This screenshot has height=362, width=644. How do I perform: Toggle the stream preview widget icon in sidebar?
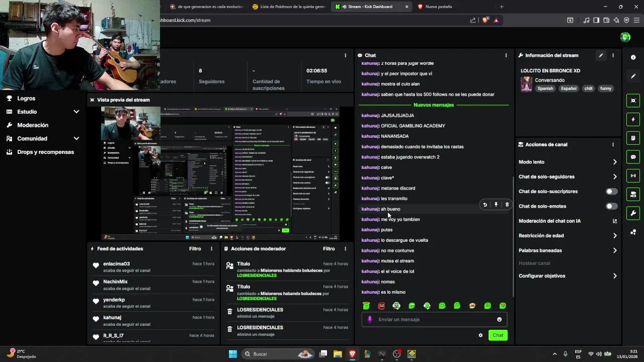[x=633, y=101]
